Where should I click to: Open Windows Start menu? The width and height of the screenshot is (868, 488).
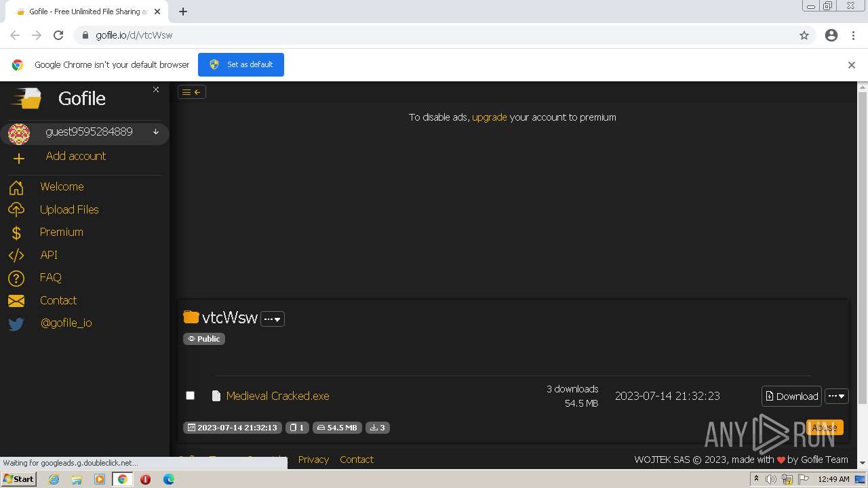[x=18, y=479]
